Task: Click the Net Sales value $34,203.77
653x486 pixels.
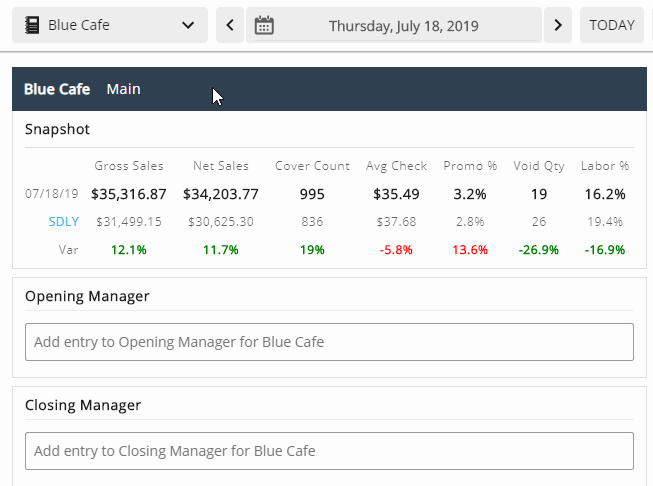Action: [221, 194]
